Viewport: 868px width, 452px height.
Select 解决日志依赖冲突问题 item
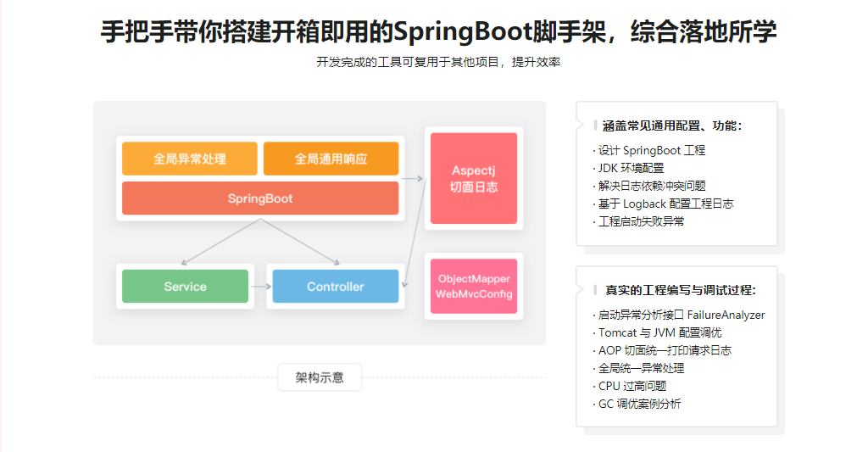point(651,186)
